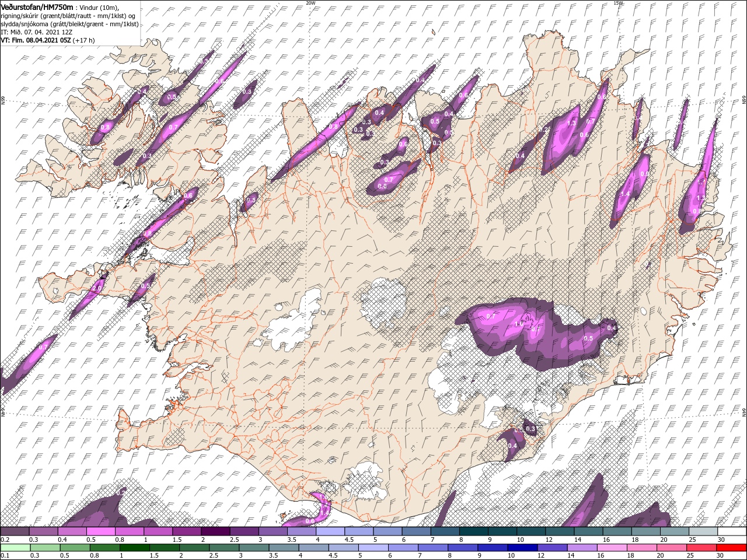Select the white 30 snow legend swatch

[732, 531]
